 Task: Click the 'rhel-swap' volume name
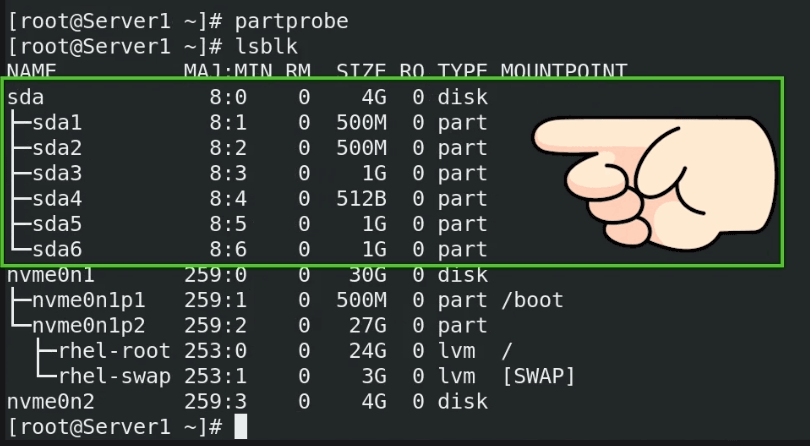(114, 376)
